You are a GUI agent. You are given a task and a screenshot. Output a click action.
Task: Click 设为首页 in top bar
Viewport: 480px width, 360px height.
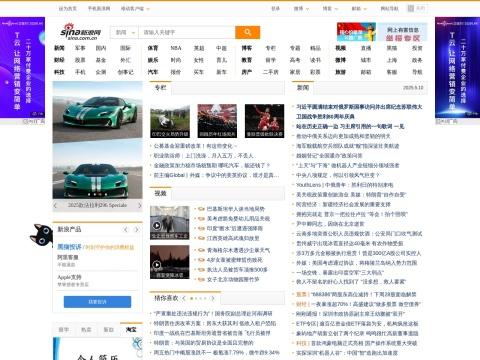click(68, 9)
